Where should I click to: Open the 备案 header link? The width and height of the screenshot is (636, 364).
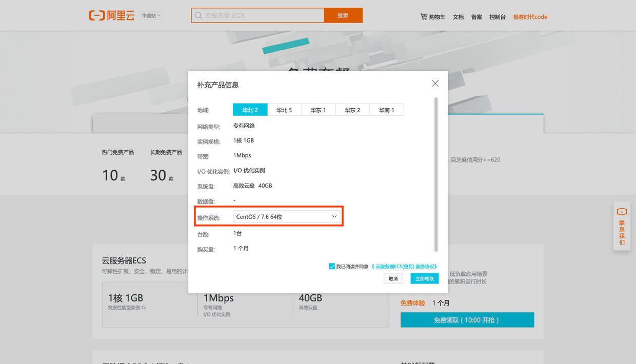point(476,17)
